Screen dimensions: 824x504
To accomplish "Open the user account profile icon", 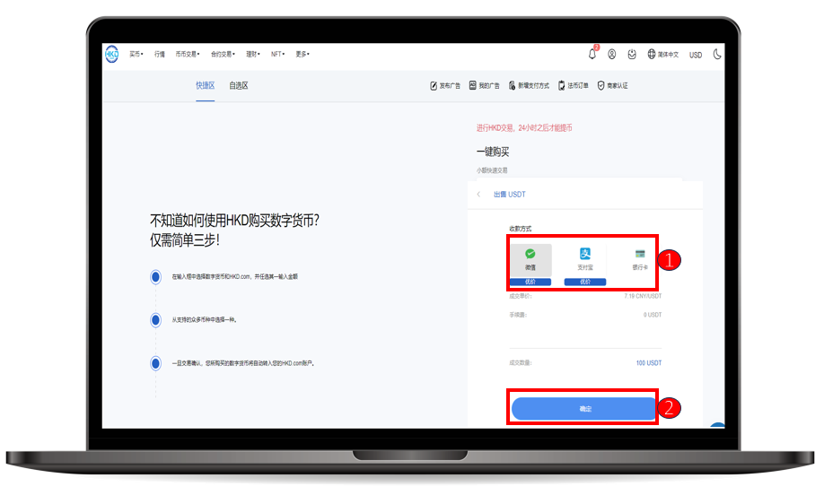I will pyautogui.click(x=612, y=54).
